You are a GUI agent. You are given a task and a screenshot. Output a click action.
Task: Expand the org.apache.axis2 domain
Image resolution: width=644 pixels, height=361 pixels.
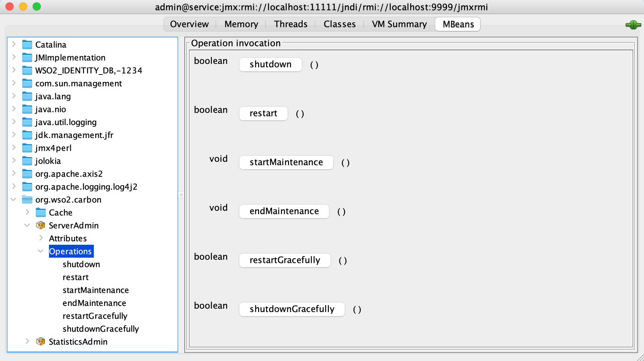coord(14,173)
